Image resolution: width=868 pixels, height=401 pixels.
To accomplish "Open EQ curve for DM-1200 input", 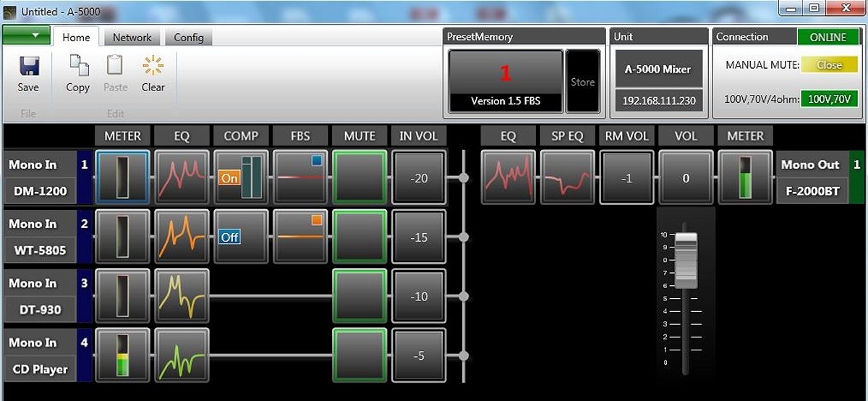I will [x=182, y=177].
